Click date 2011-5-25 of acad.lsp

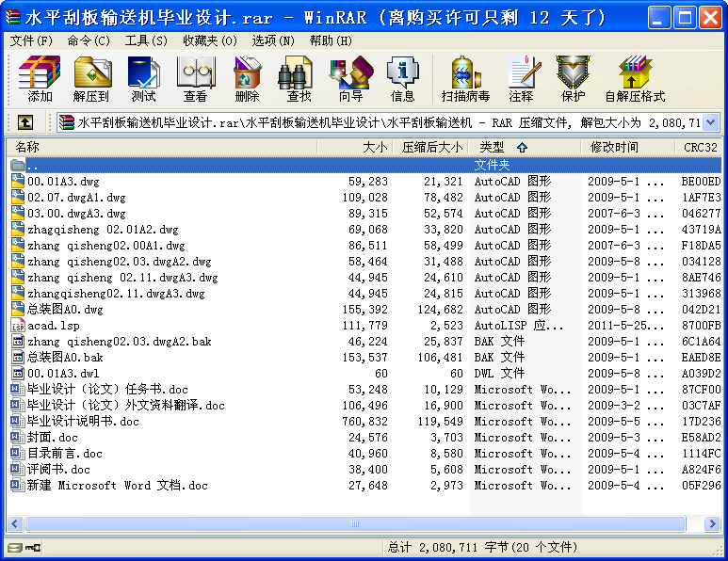pyautogui.click(x=625, y=326)
